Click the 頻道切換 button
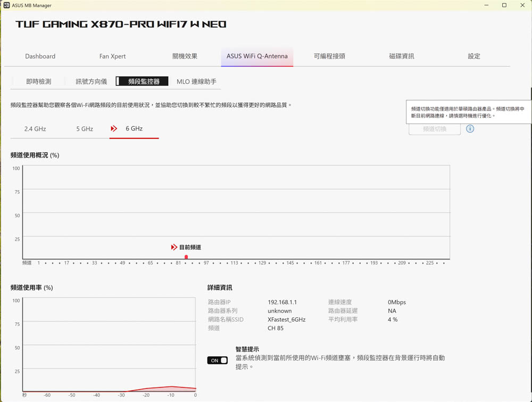532x402 pixels. 435,129
